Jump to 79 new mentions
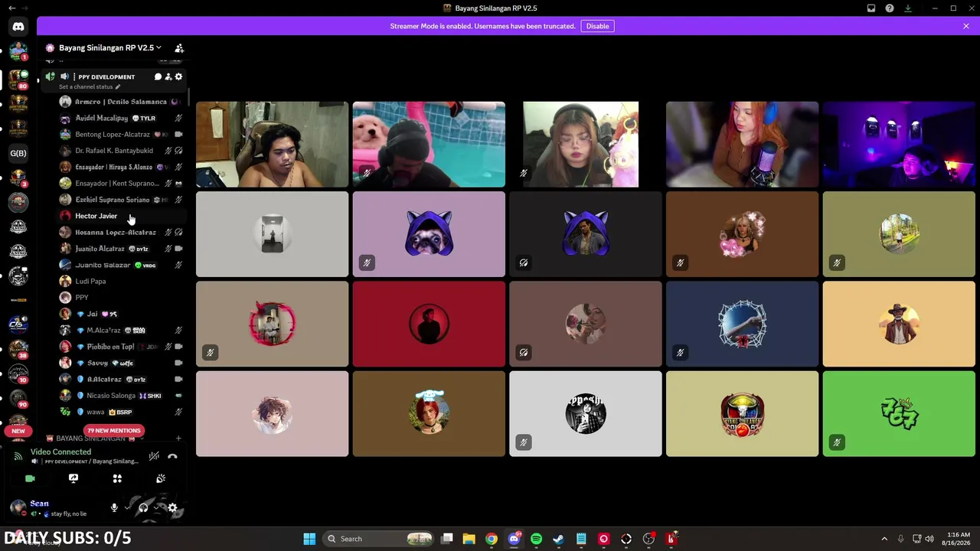 click(x=114, y=430)
